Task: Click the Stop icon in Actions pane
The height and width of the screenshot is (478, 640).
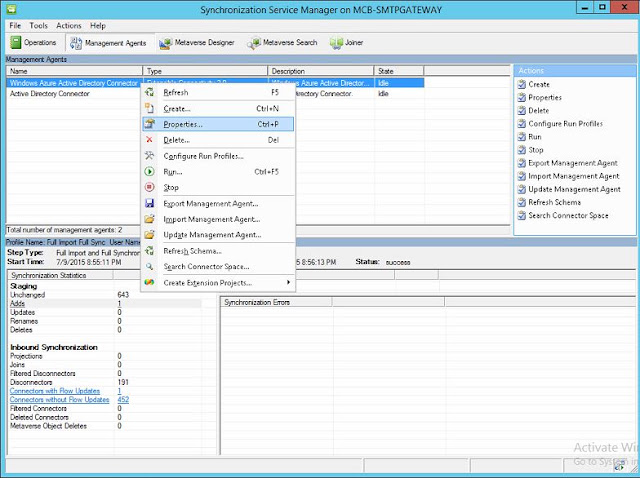Action: tap(522, 150)
